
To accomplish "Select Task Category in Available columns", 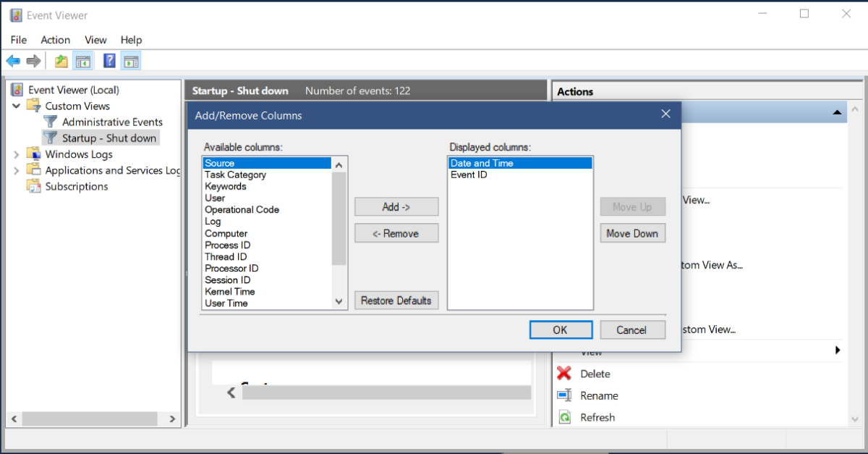I will [235, 175].
